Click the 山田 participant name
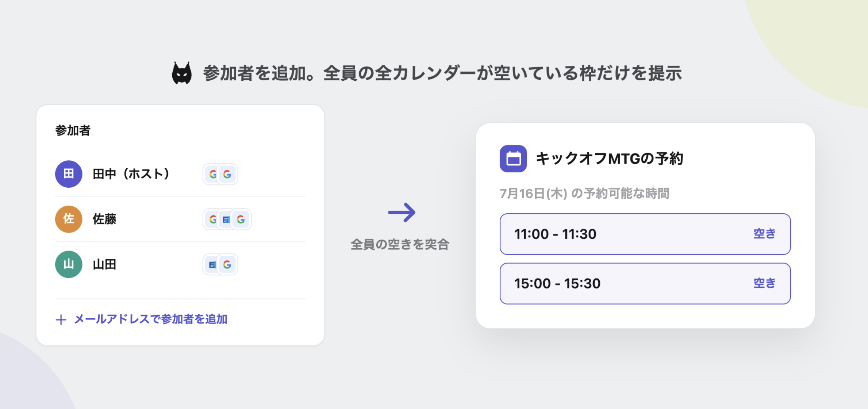The height and width of the screenshot is (409, 868). pyautogui.click(x=104, y=264)
